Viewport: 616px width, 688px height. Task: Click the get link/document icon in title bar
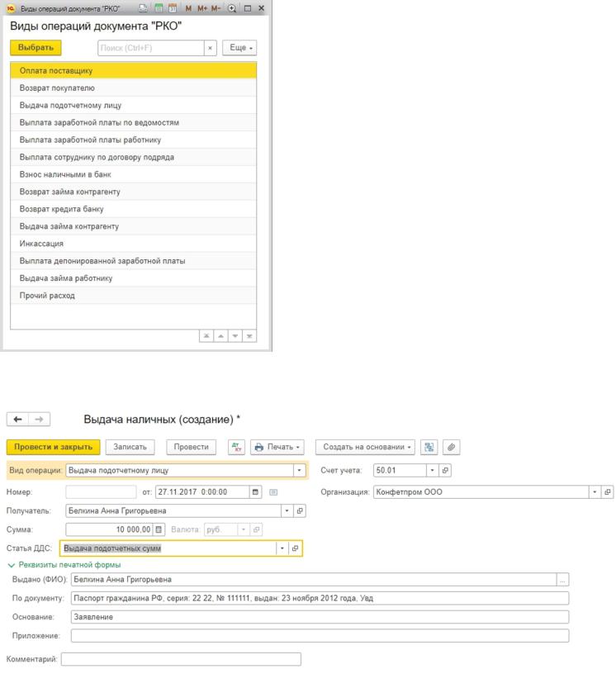[x=143, y=8]
